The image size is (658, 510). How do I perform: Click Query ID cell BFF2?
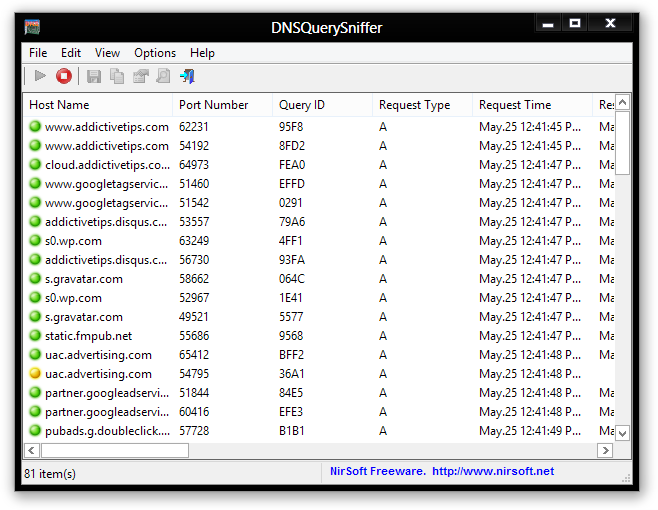[292, 355]
